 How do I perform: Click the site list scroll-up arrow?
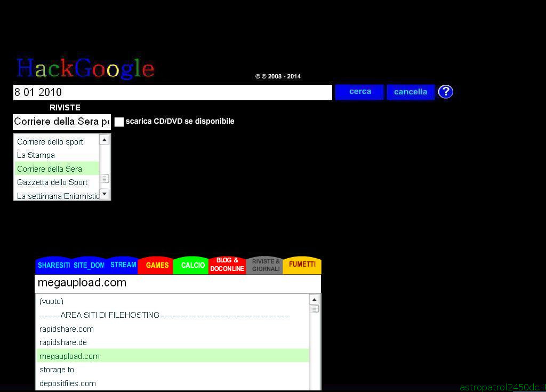click(315, 300)
